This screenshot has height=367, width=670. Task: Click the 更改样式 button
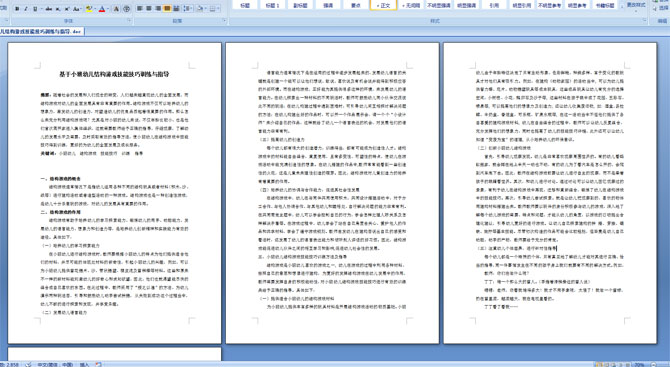(x=635, y=5)
